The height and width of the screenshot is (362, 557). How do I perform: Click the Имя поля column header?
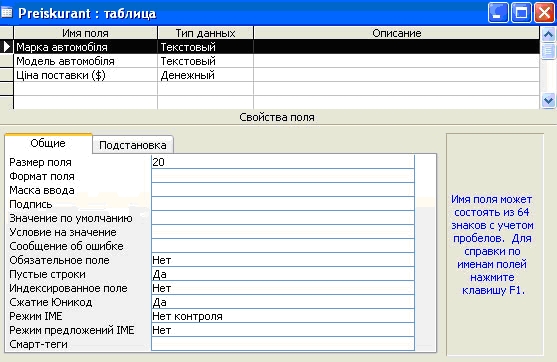(85, 33)
